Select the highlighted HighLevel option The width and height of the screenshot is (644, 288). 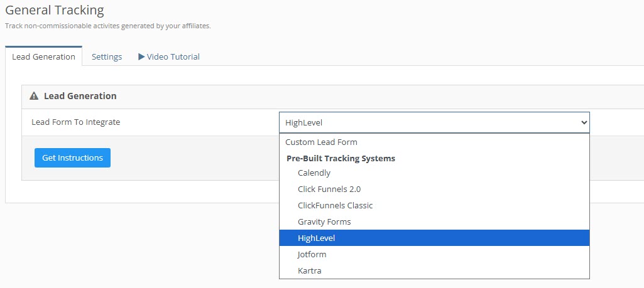tap(434, 238)
